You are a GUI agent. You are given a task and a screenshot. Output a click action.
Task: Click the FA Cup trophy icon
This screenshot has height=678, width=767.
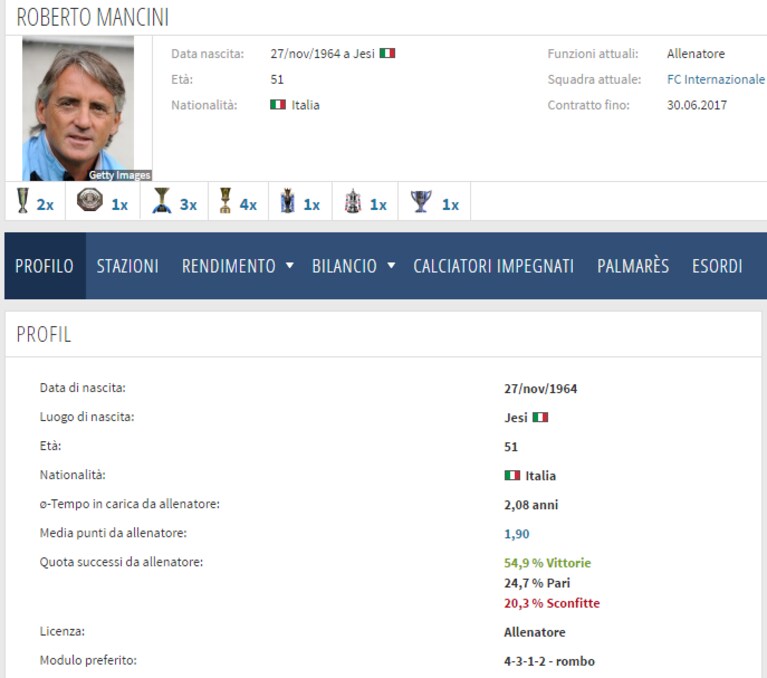(352, 201)
